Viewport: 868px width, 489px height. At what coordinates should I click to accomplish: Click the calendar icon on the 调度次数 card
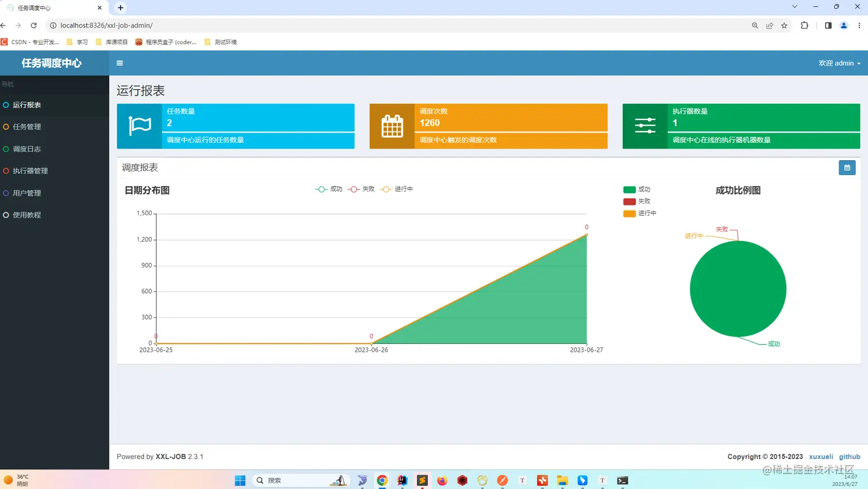392,126
